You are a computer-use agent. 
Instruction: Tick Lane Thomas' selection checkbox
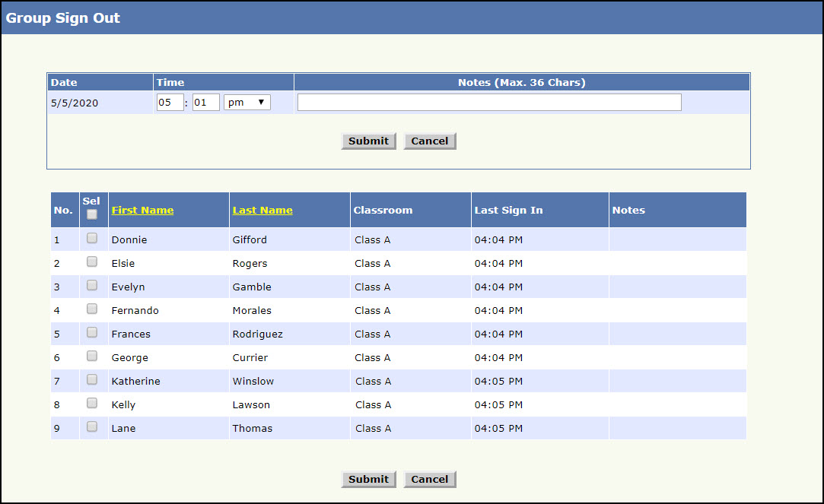click(x=92, y=426)
